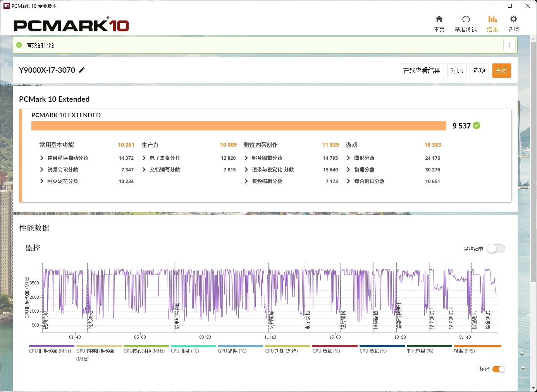Expand 视频会议分数 row
537x392 pixels.
pos(42,169)
